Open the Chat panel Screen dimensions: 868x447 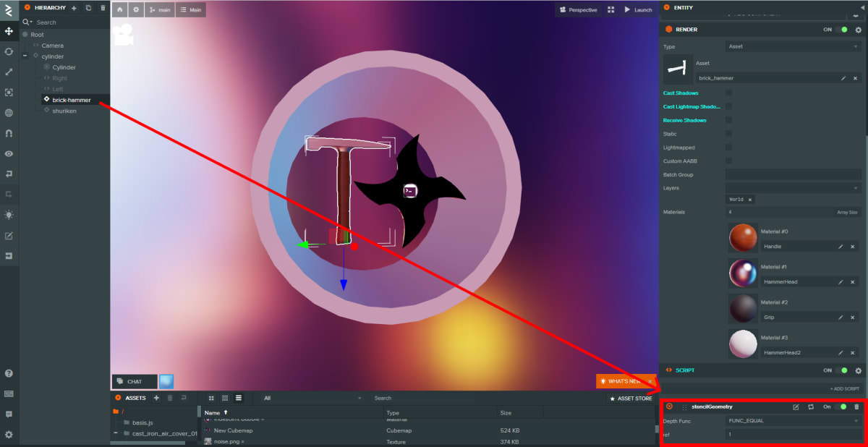135,381
